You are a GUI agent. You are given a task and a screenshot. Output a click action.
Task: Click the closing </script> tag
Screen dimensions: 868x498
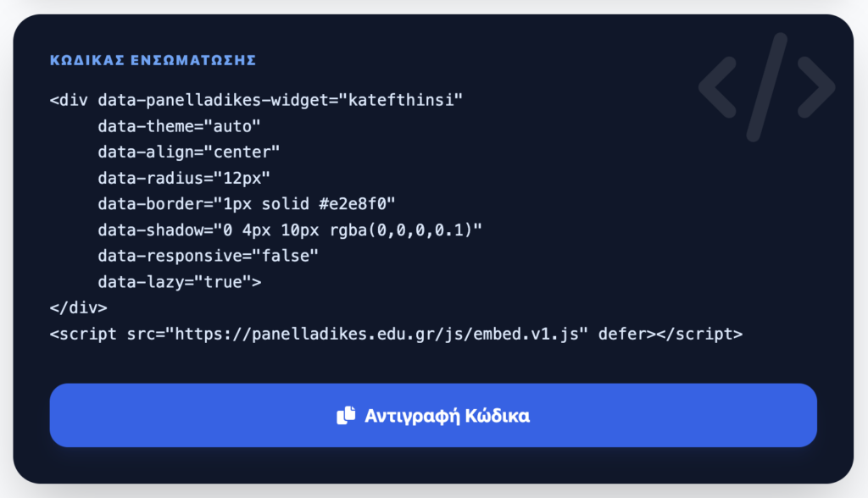(700, 334)
